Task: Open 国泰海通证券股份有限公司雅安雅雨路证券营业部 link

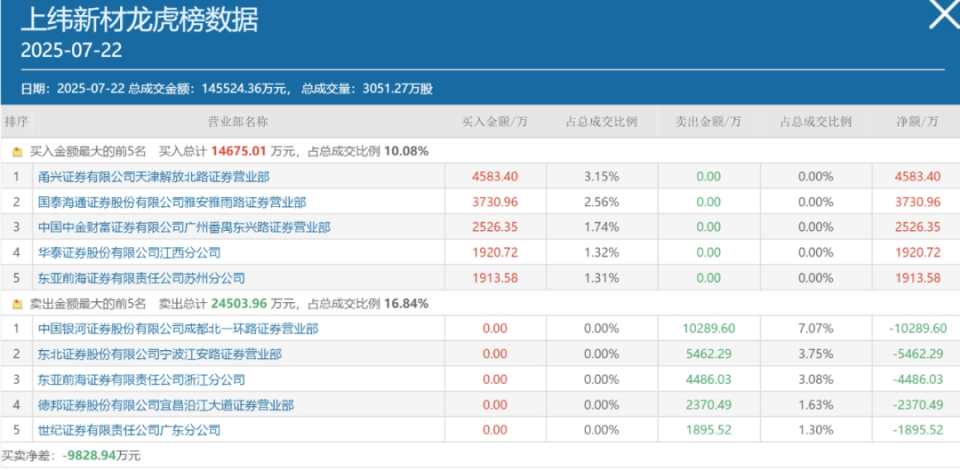Action: point(171,202)
